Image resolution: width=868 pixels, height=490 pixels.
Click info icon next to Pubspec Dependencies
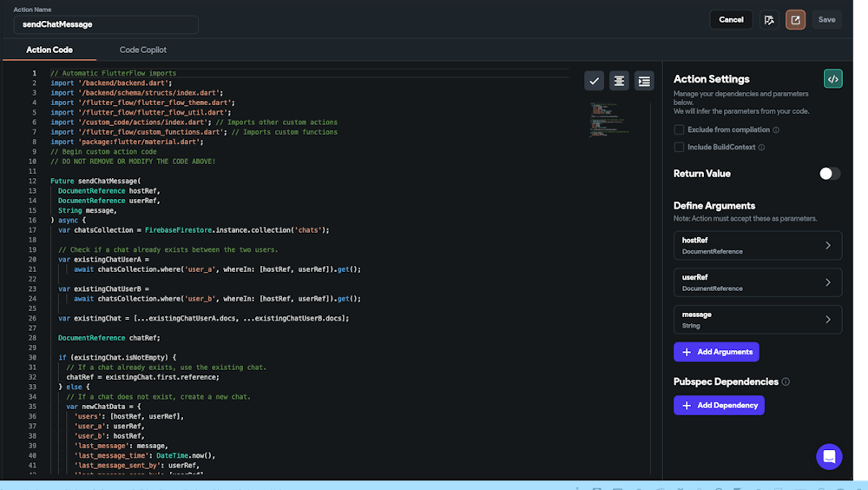point(786,381)
